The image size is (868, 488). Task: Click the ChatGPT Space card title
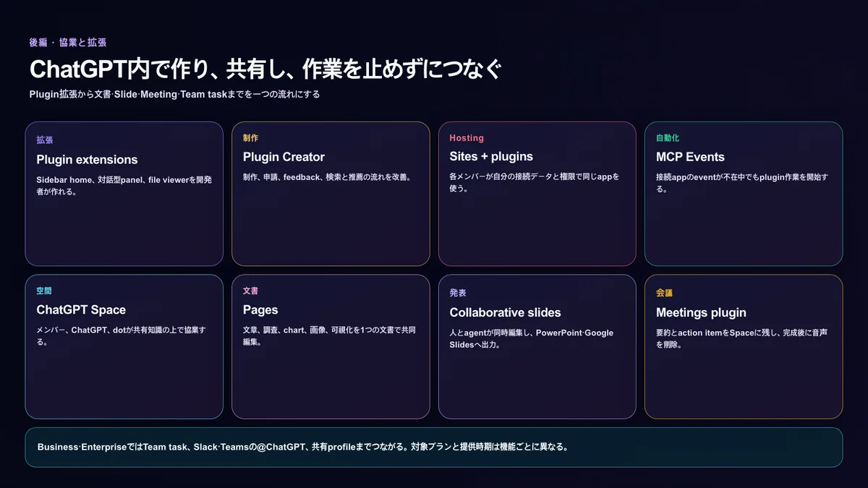point(81,310)
